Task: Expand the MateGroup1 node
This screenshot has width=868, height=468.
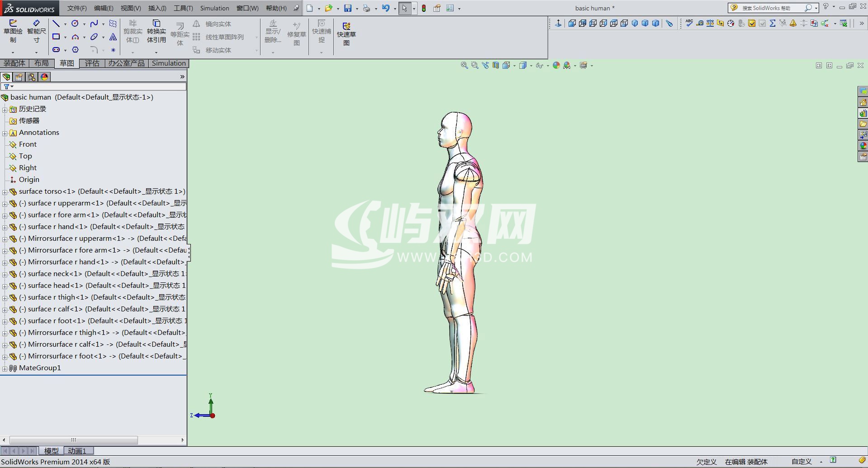Action: (x=5, y=368)
